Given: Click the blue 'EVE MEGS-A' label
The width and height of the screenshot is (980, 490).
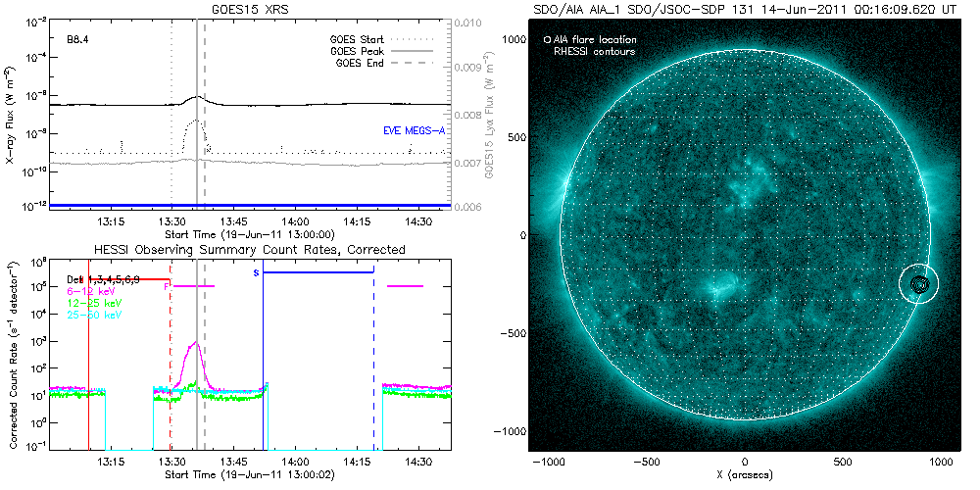Looking at the screenshot, I should click(414, 130).
